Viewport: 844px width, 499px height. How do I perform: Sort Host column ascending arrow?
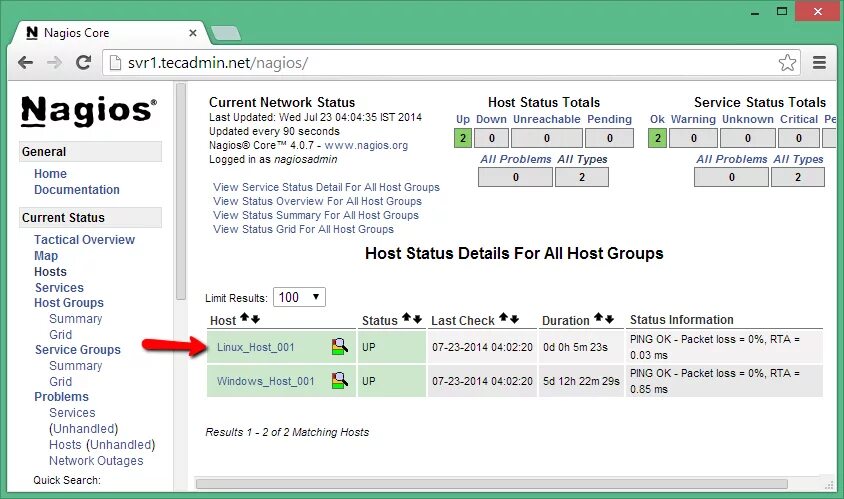point(244,318)
